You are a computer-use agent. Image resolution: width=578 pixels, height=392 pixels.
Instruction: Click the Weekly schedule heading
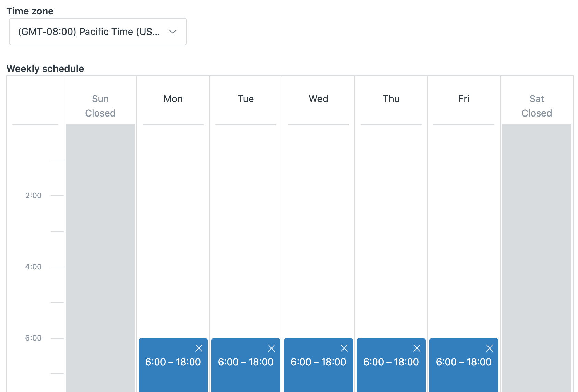(x=45, y=69)
